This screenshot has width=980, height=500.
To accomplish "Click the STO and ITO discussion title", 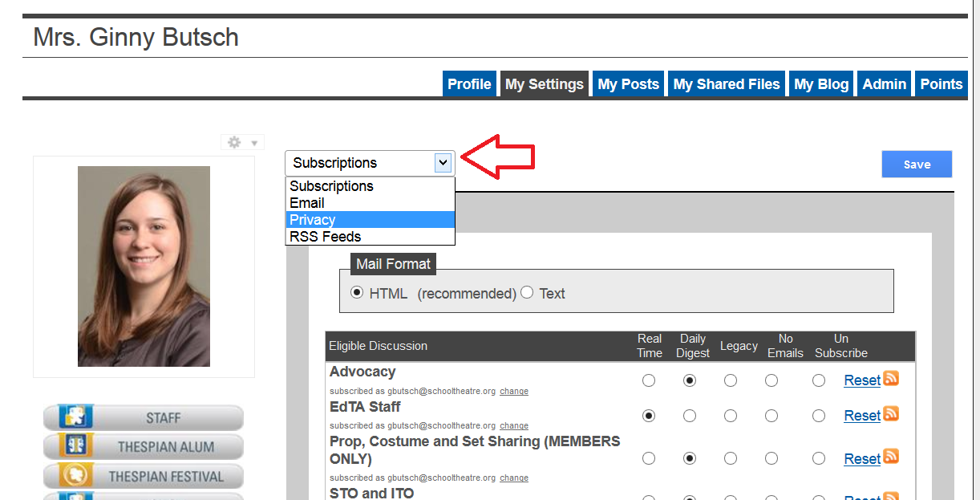I will [371, 493].
